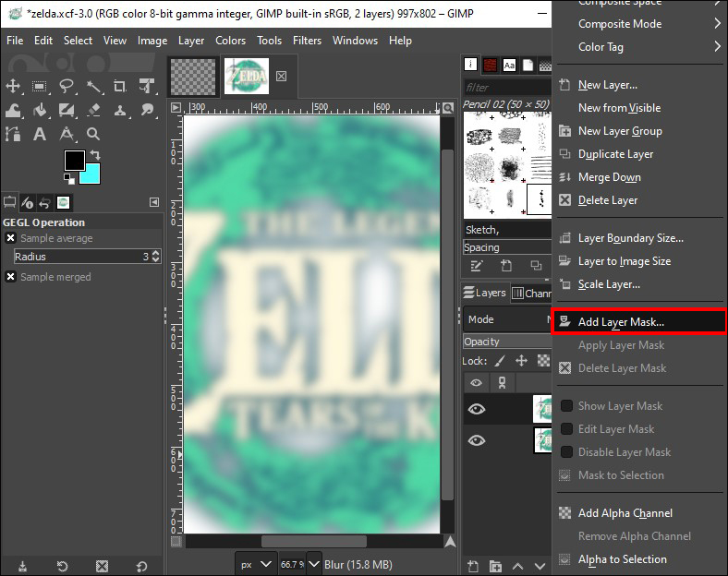Open the tool options tab configuration menu

tap(154, 202)
